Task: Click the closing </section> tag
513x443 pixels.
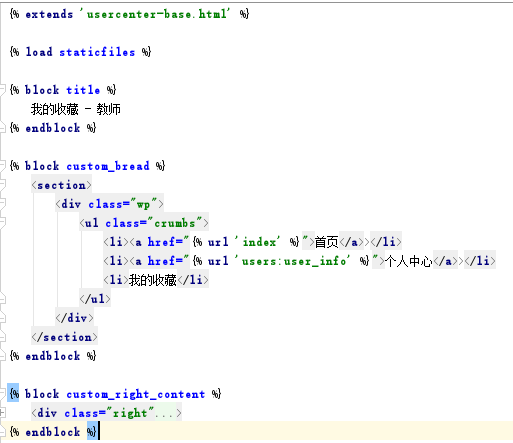Action: (x=65, y=337)
